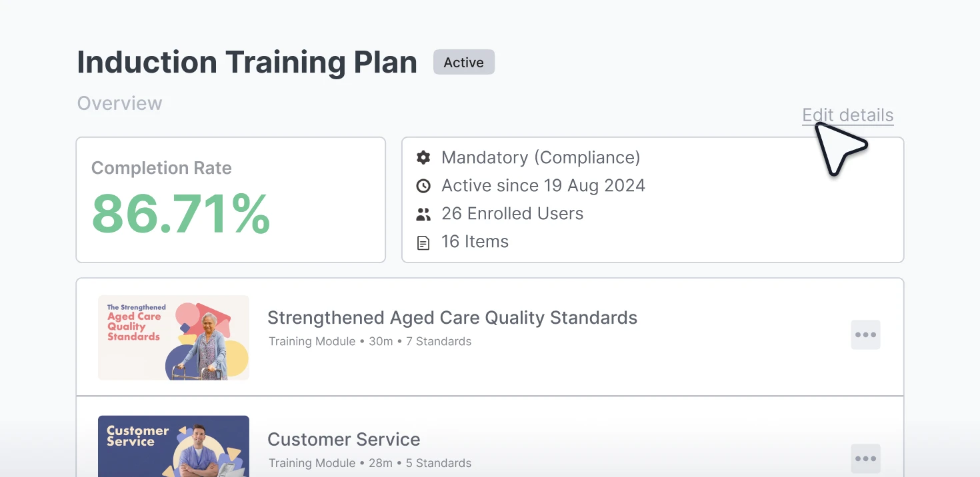Screen dimensions: 980x477
Task: Expand the Customer Service module row
Action: click(344, 439)
